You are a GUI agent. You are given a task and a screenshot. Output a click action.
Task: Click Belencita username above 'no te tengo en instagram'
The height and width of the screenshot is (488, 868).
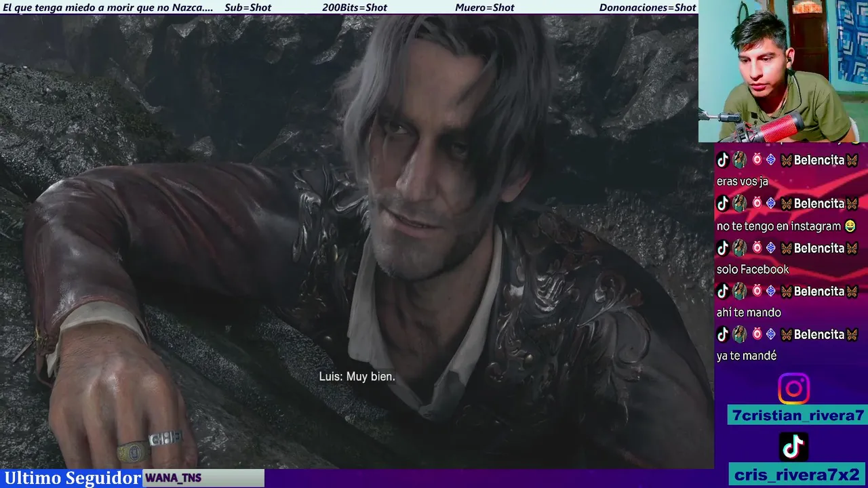click(x=819, y=203)
